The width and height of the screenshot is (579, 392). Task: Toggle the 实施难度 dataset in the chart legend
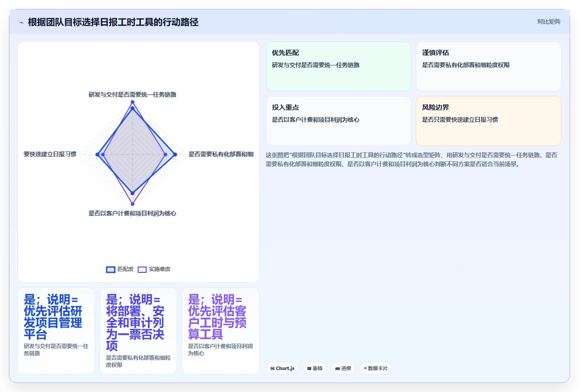coord(154,269)
